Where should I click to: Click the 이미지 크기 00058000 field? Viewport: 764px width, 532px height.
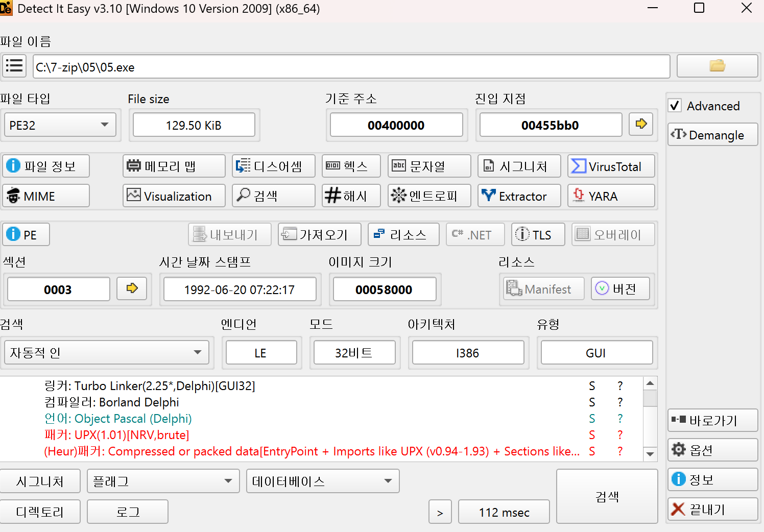(384, 289)
